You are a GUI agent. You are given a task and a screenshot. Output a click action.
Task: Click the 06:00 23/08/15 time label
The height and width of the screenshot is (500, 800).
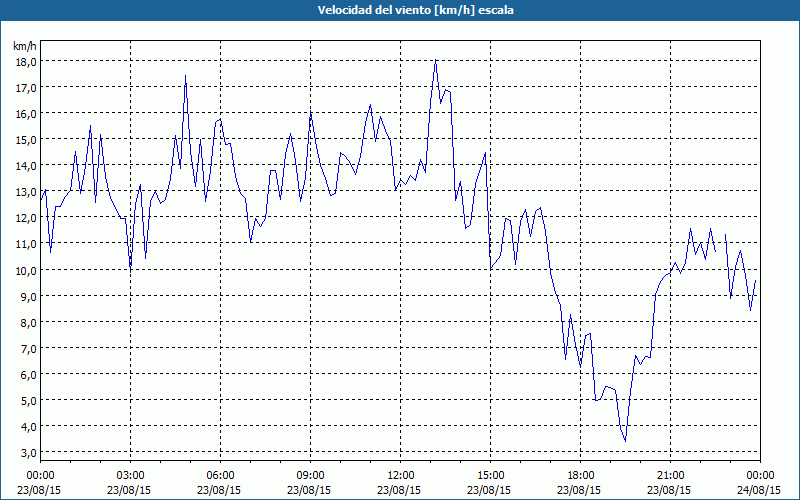[220, 483]
